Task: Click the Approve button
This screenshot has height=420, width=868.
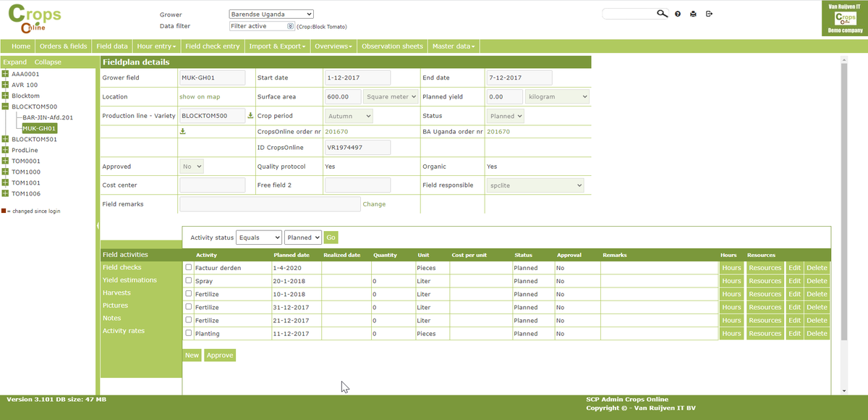Action: [220, 356]
